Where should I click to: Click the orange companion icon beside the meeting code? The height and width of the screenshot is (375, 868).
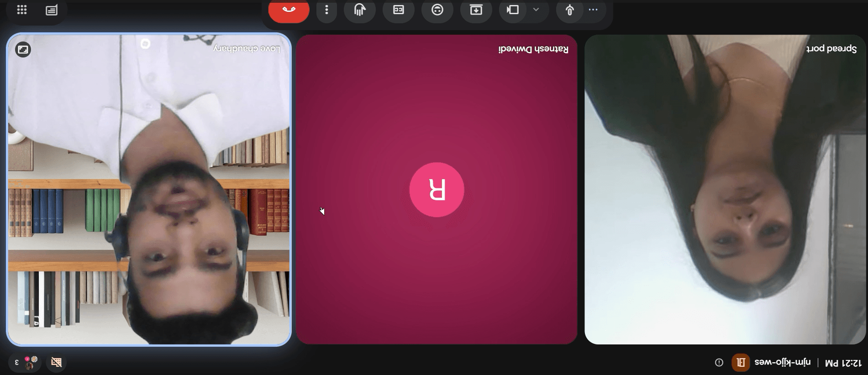[x=741, y=363]
